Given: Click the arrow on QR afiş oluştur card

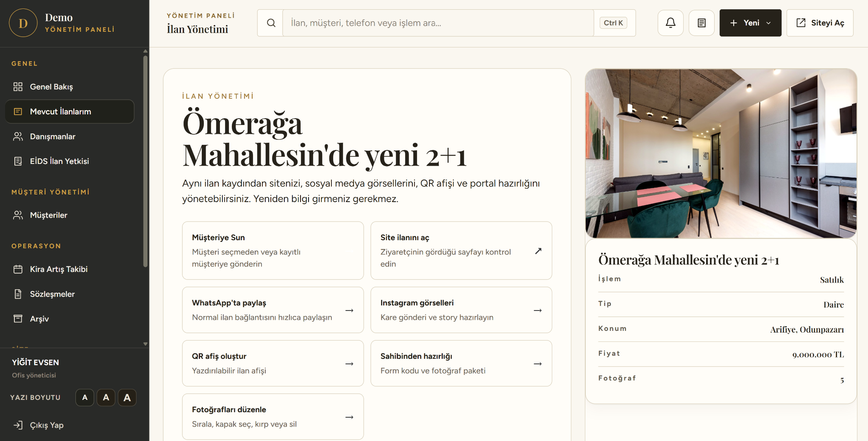Looking at the screenshot, I should tap(349, 364).
